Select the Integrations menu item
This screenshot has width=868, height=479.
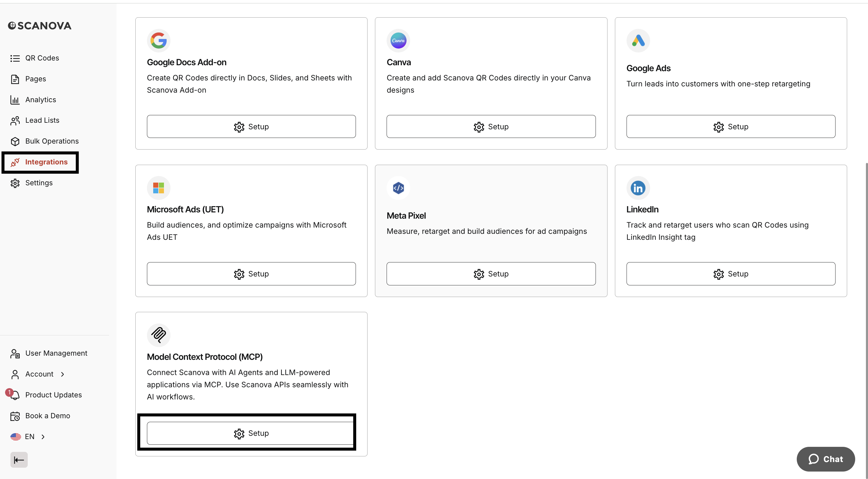46,162
